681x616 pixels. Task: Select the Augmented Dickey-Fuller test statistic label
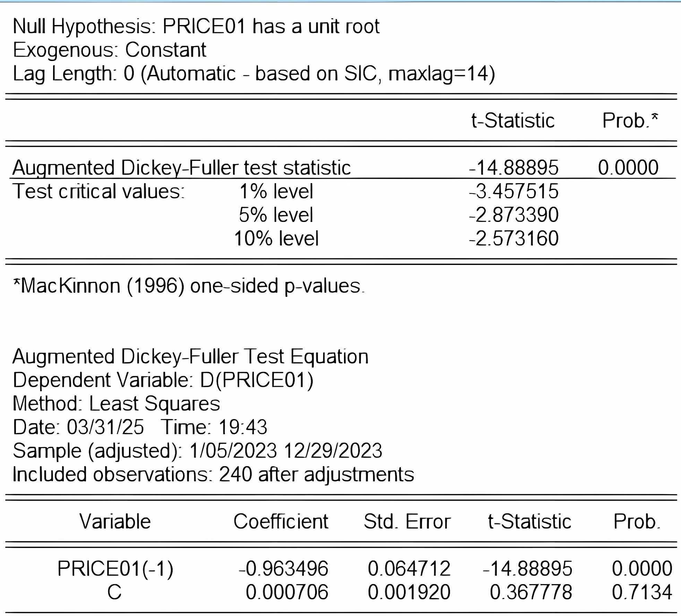(x=181, y=168)
